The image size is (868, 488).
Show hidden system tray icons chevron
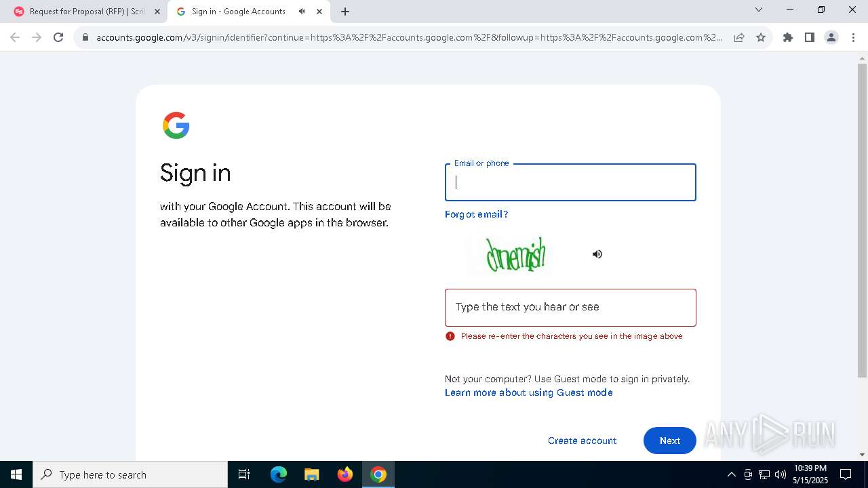click(731, 474)
